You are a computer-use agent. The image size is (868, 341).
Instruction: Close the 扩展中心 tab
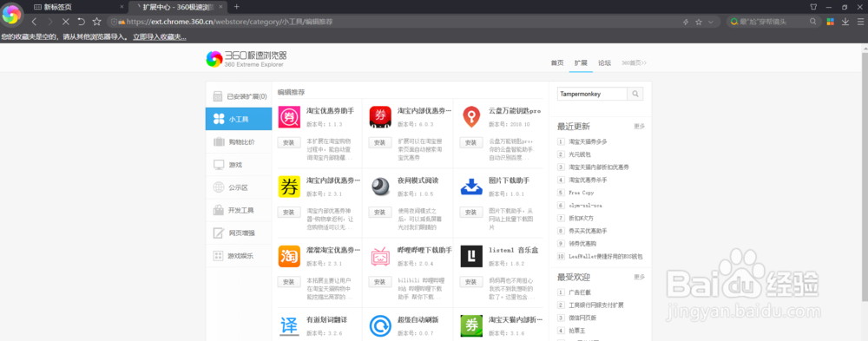221,7
